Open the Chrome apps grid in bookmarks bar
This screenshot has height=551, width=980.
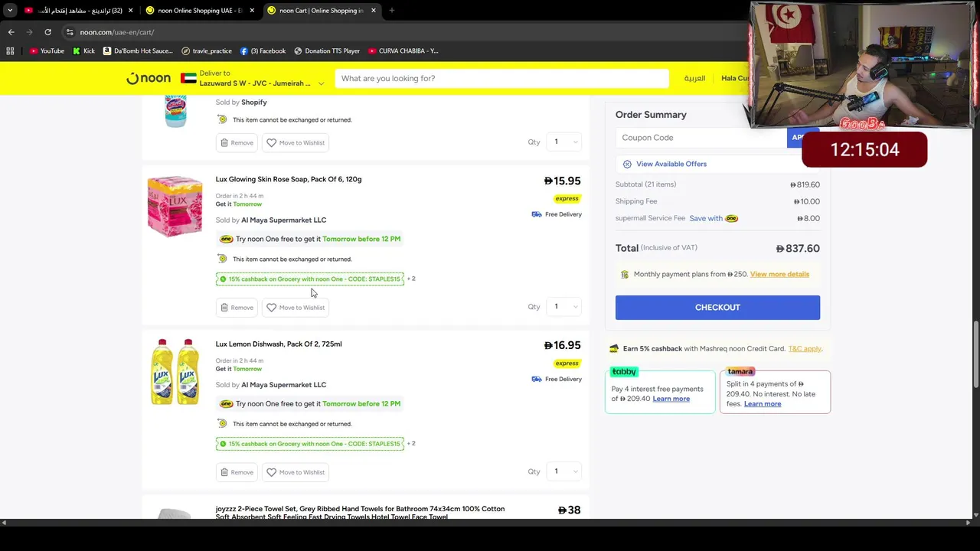(10, 51)
